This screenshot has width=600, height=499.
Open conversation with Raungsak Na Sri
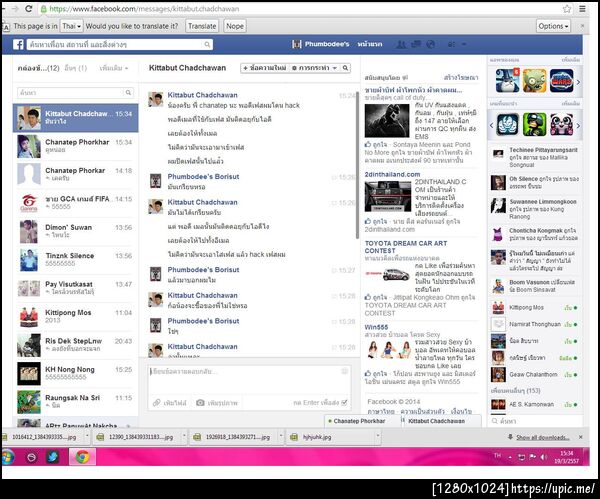click(x=76, y=402)
